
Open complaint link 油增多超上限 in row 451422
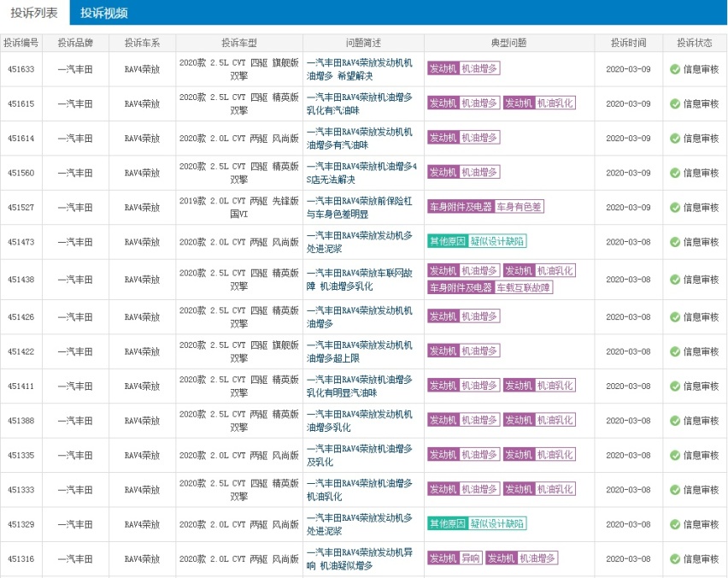(x=360, y=351)
